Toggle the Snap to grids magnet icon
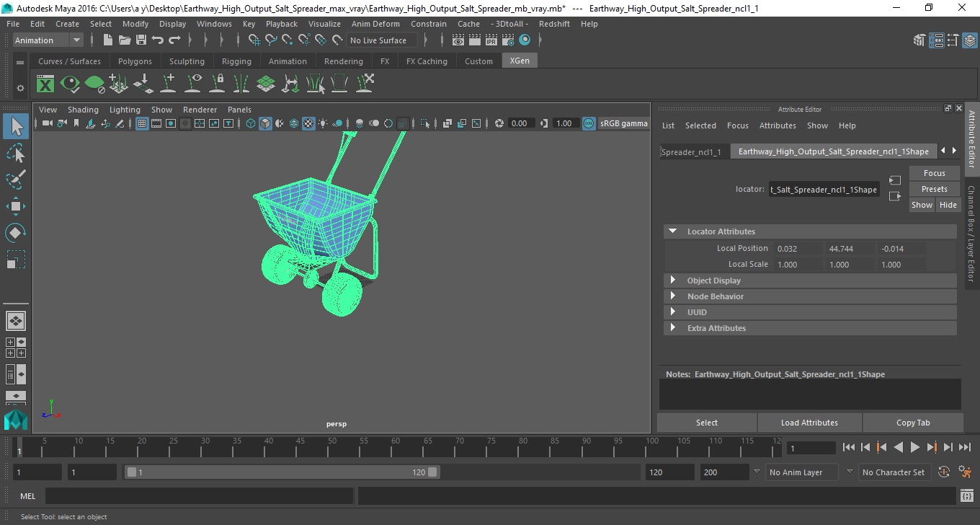 pyautogui.click(x=254, y=40)
